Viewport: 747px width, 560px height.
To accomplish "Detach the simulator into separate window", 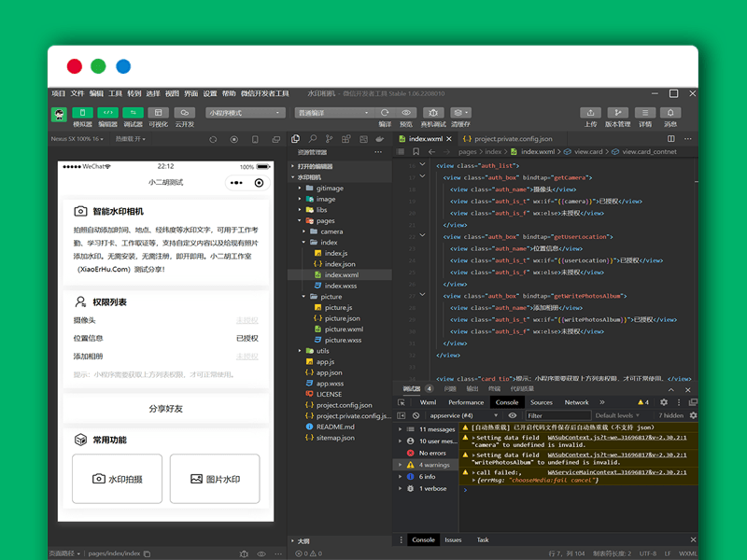I will 275,139.
